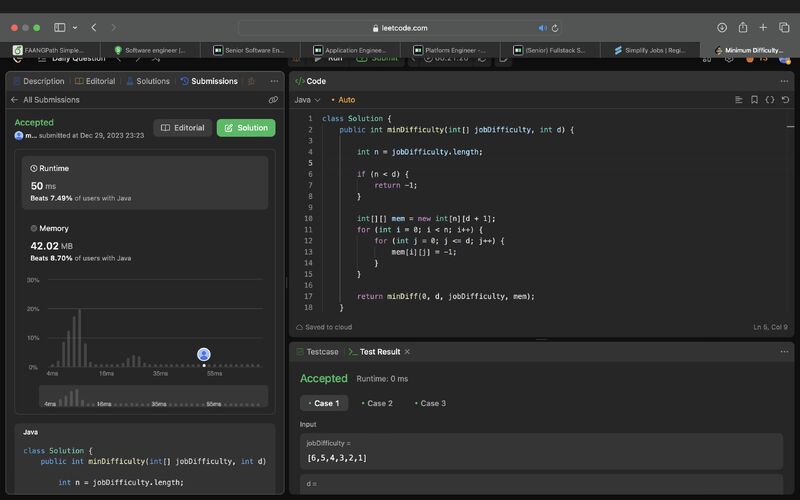Click the 'Ln 5, Col 9' status text
Viewport: 800px width, 500px height.
(x=770, y=327)
